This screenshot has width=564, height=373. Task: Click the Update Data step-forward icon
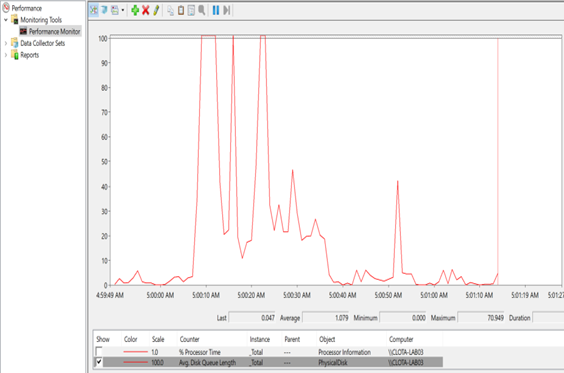(x=226, y=10)
